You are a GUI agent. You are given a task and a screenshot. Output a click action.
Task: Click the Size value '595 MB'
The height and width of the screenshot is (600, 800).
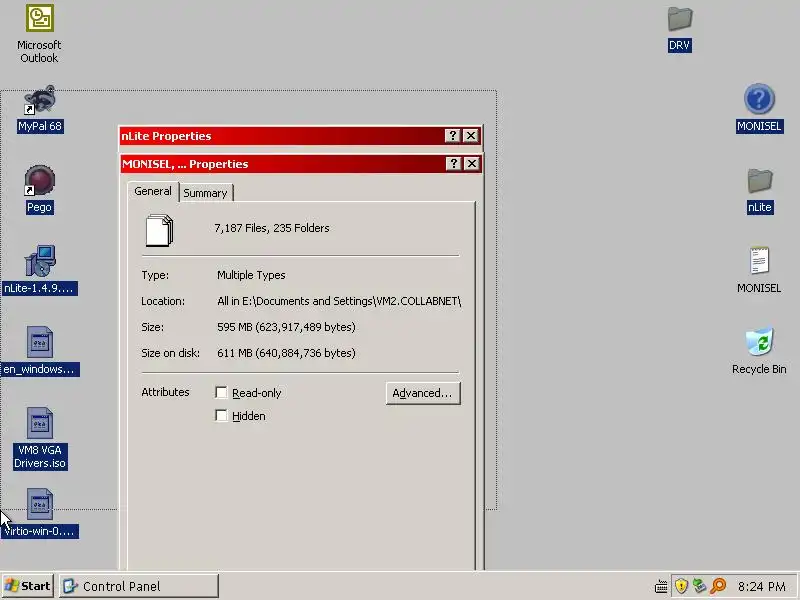click(286, 327)
